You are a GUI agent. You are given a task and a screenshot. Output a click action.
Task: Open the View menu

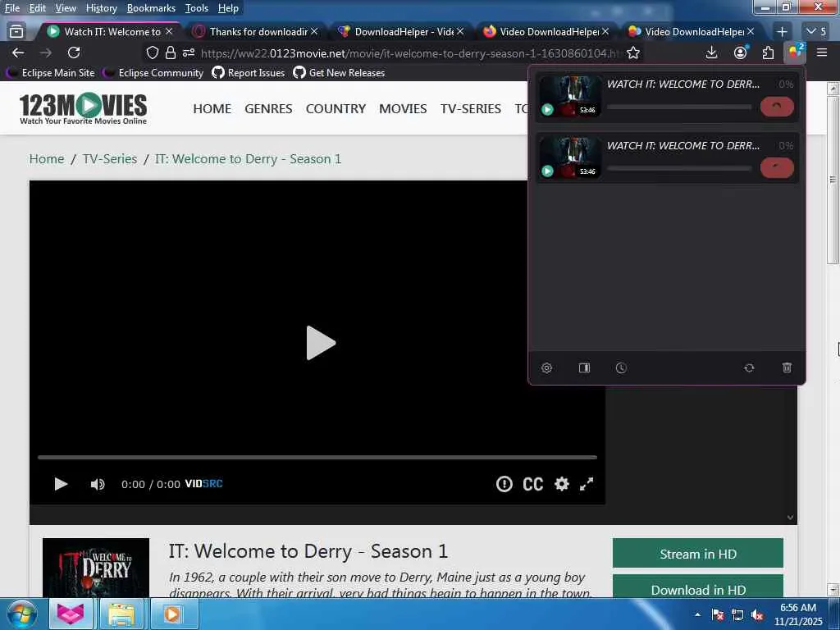click(x=66, y=8)
